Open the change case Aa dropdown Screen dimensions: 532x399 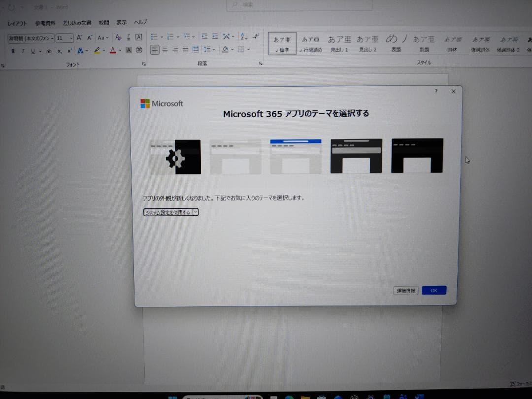[103, 37]
